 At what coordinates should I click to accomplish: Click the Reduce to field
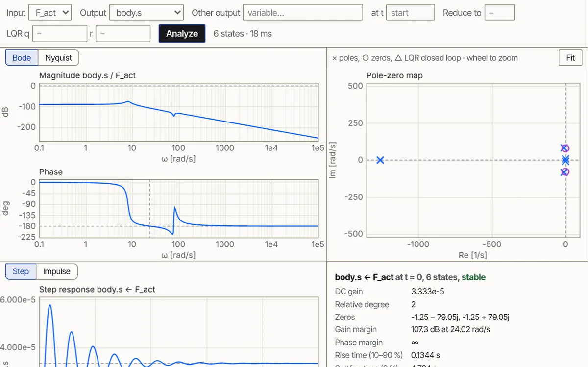500,13
